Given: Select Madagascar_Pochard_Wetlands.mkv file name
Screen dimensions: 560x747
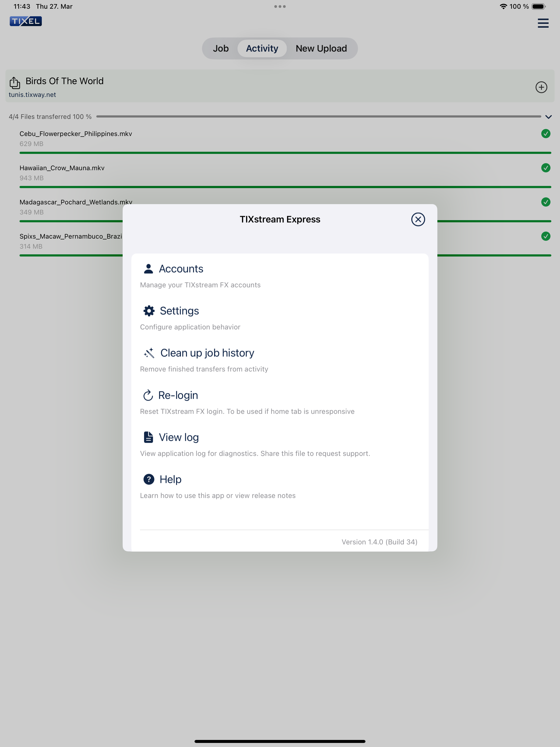Looking at the screenshot, I should pos(76,202).
